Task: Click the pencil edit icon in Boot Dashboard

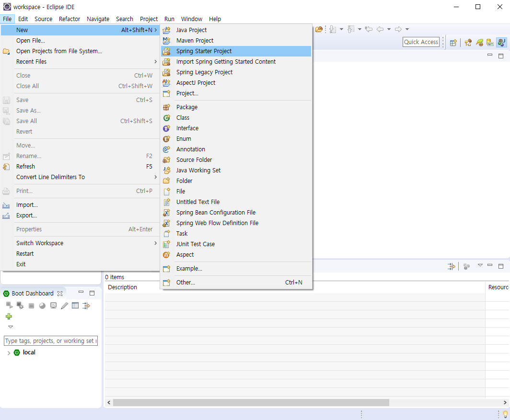Action: [64, 306]
